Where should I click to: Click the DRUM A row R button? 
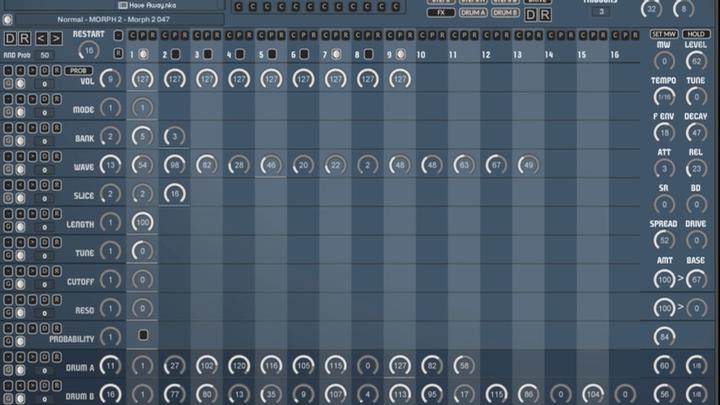56,357
